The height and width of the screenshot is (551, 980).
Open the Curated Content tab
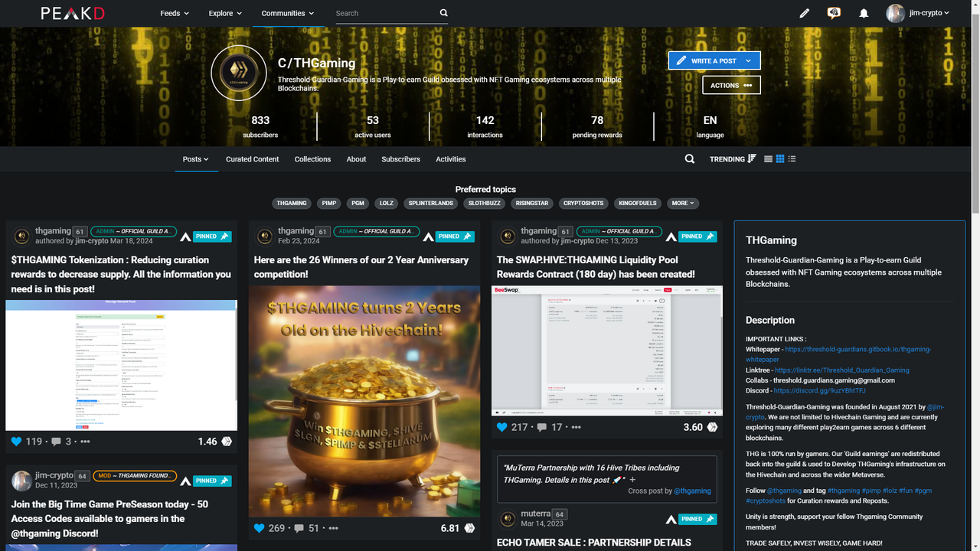[x=253, y=159]
